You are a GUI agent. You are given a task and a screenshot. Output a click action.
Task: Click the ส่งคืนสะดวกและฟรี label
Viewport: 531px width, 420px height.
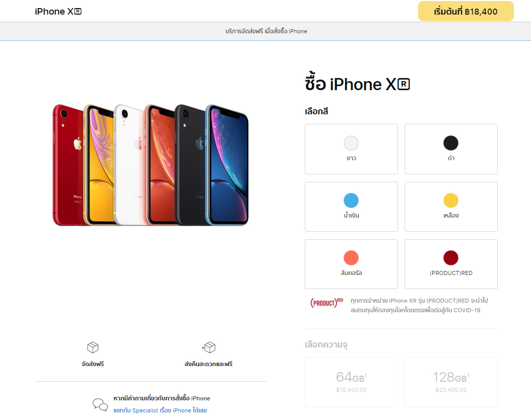(209, 364)
